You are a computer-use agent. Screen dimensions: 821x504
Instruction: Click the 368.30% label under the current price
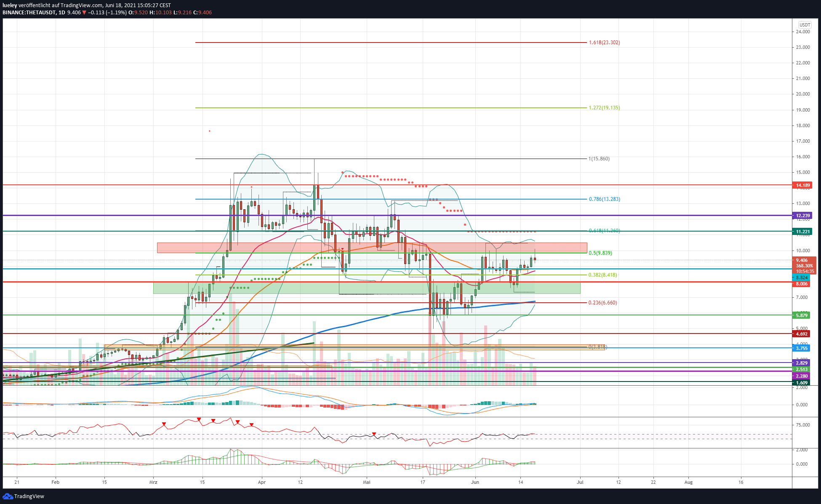click(x=804, y=266)
